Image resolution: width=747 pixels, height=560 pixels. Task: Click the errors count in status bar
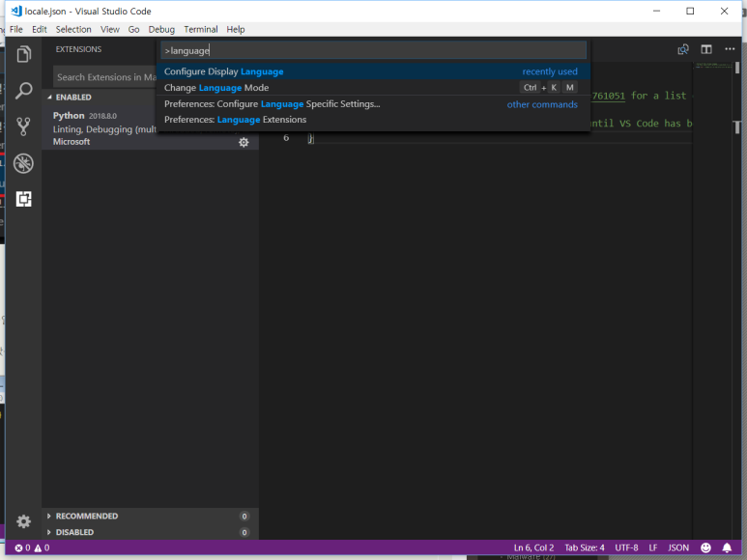tap(22, 547)
